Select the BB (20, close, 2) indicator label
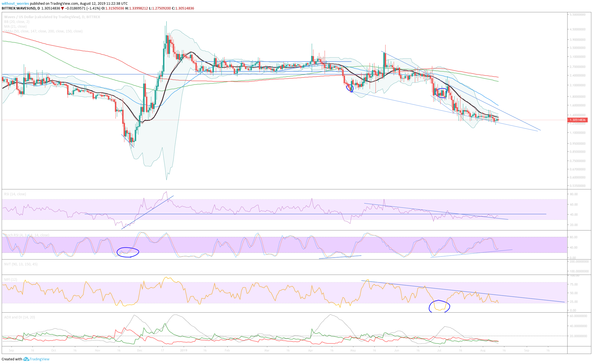 pyautogui.click(x=17, y=22)
